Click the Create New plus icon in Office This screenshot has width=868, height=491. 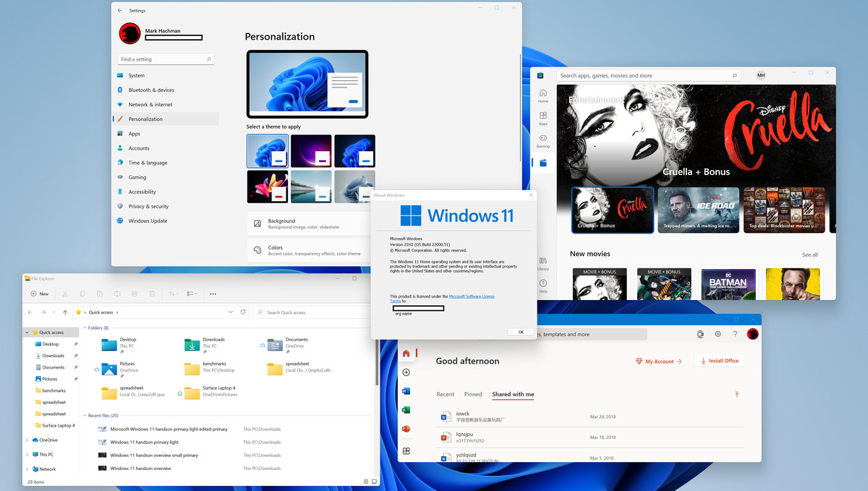pyautogui.click(x=407, y=372)
